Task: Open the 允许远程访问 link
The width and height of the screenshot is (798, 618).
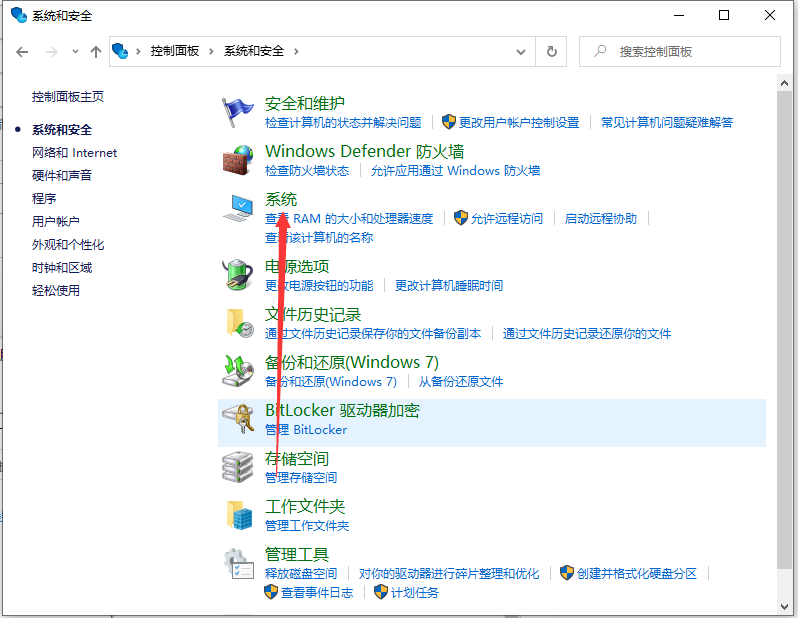Action: point(507,218)
